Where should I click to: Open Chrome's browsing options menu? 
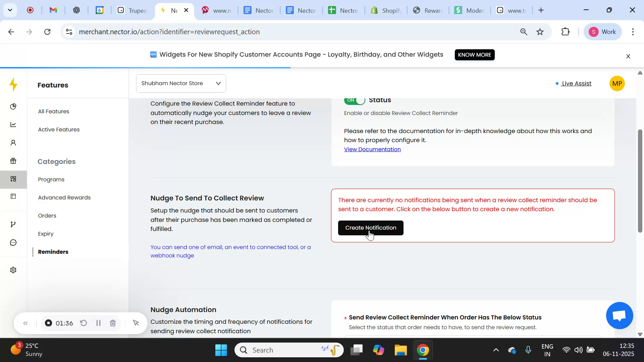pos(633,32)
